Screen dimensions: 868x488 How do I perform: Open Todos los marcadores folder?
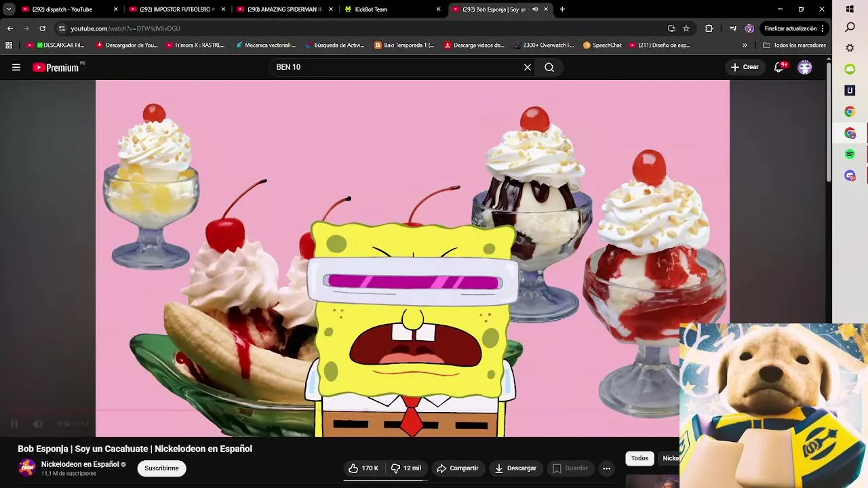794,45
